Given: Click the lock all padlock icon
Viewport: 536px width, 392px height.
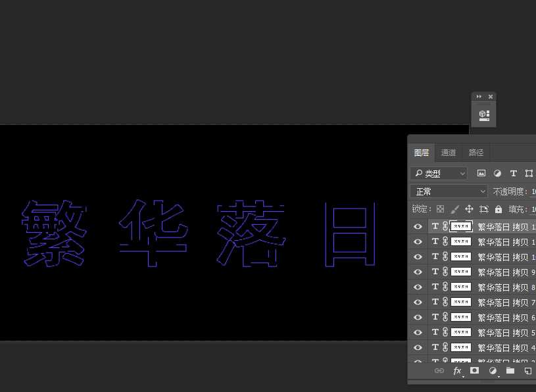Looking at the screenshot, I should pos(499,208).
